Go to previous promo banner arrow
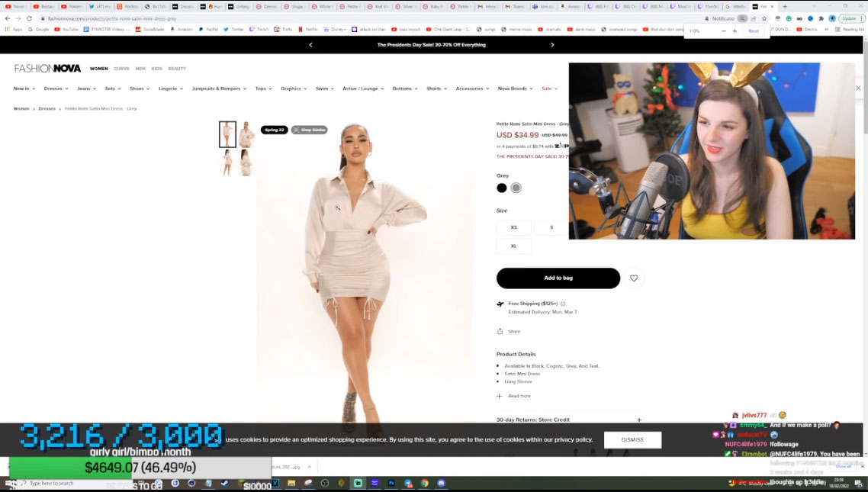This screenshot has width=868, height=492. pos(310,45)
